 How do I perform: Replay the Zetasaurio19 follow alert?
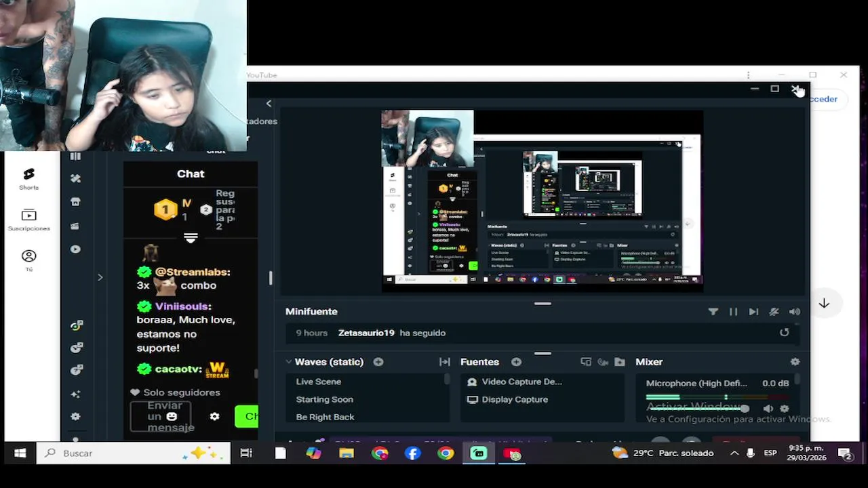point(784,332)
